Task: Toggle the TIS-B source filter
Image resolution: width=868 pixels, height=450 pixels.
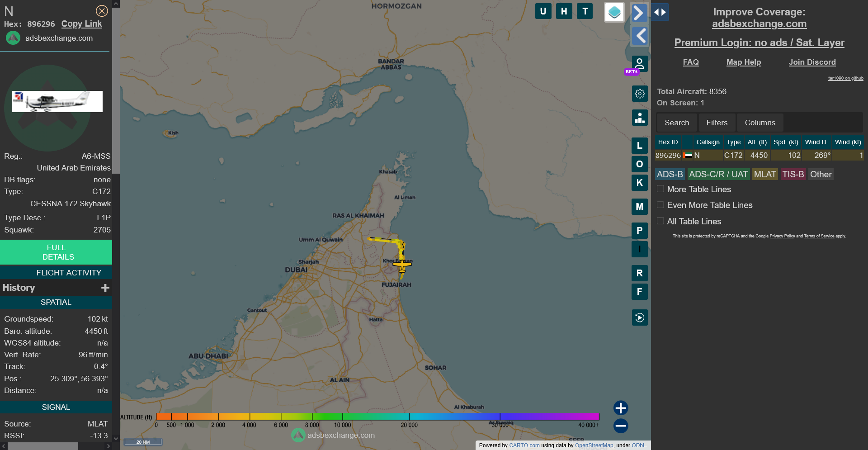Action: (x=793, y=174)
